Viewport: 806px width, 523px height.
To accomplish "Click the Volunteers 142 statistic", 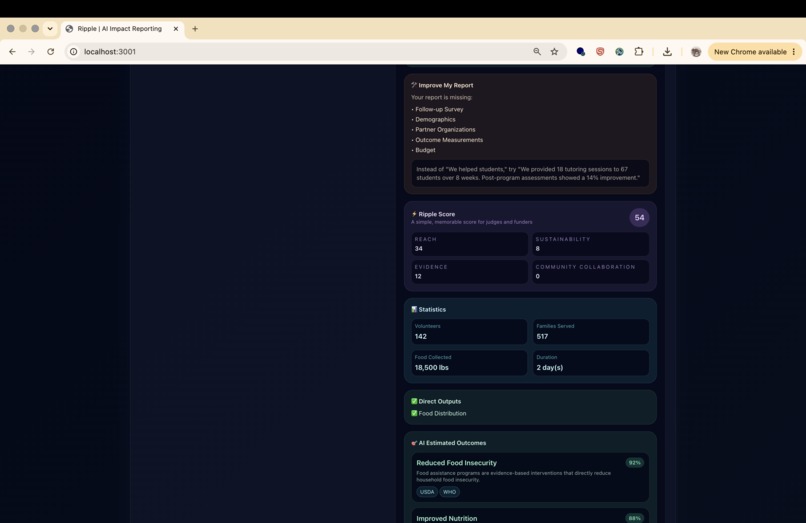I will coord(469,332).
